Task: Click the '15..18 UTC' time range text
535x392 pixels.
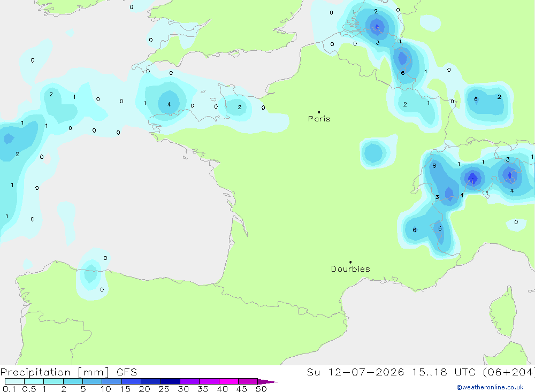Action: pos(445,372)
